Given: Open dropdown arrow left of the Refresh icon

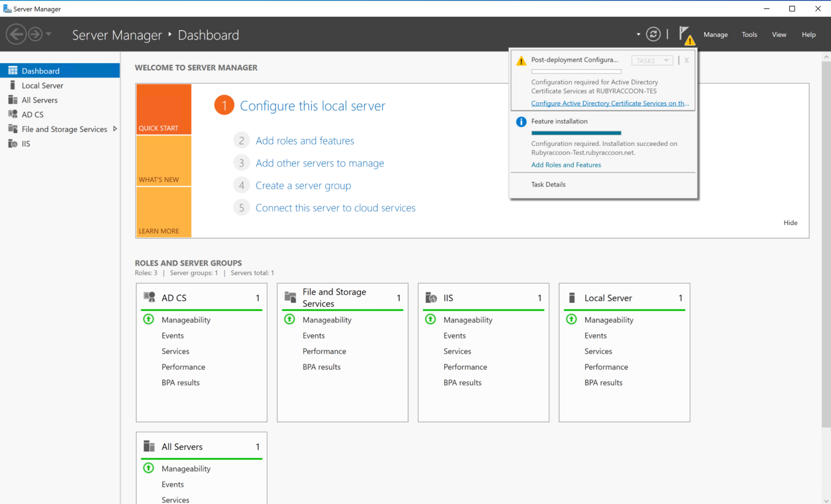Looking at the screenshot, I should [x=638, y=35].
